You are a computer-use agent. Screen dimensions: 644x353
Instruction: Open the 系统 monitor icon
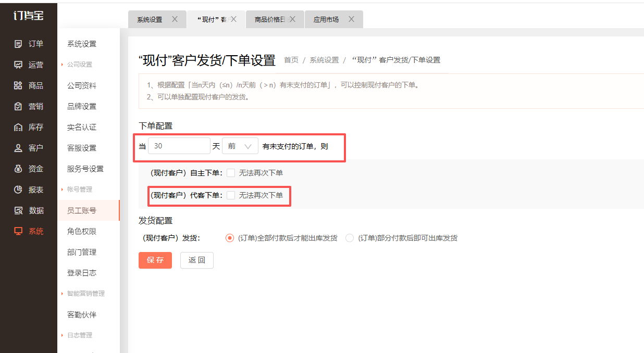(x=19, y=232)
